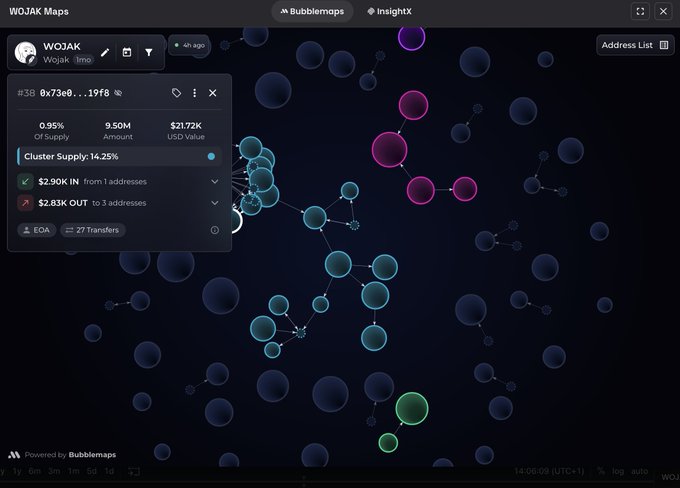
Task: Click the Cluster Supply 14.25% row
Action: point(119,157)
